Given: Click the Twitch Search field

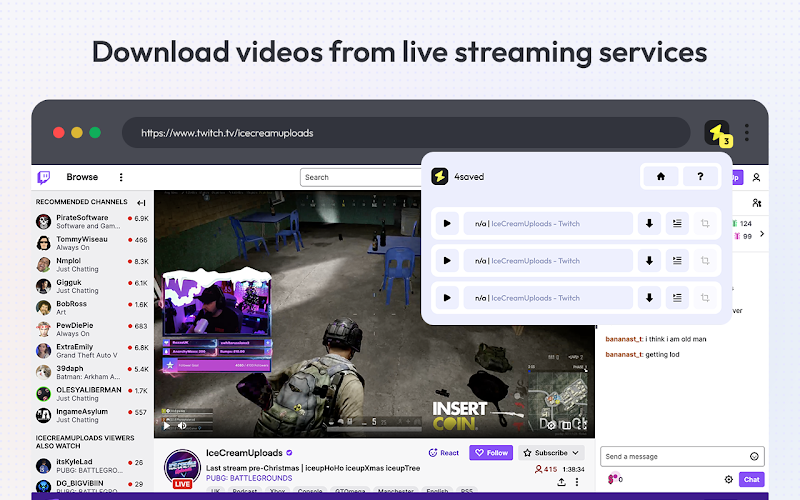Looking at the screenshot, I should coord(361,177).
